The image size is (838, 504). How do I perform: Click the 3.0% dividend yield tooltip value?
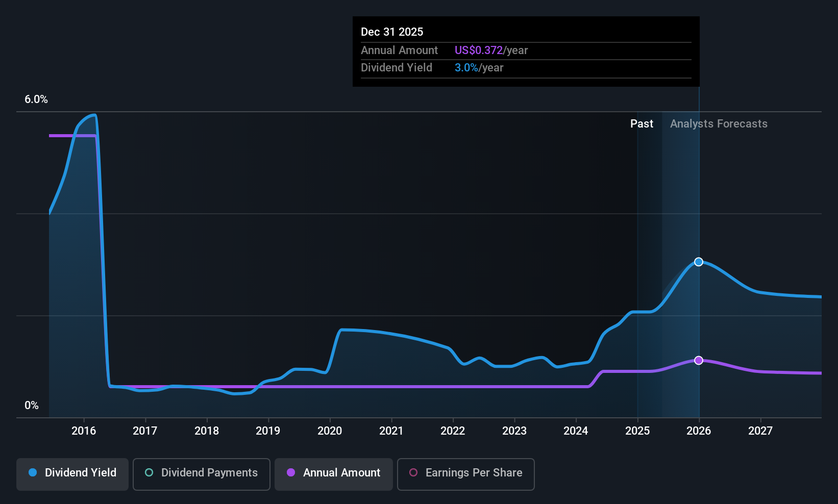466,68
